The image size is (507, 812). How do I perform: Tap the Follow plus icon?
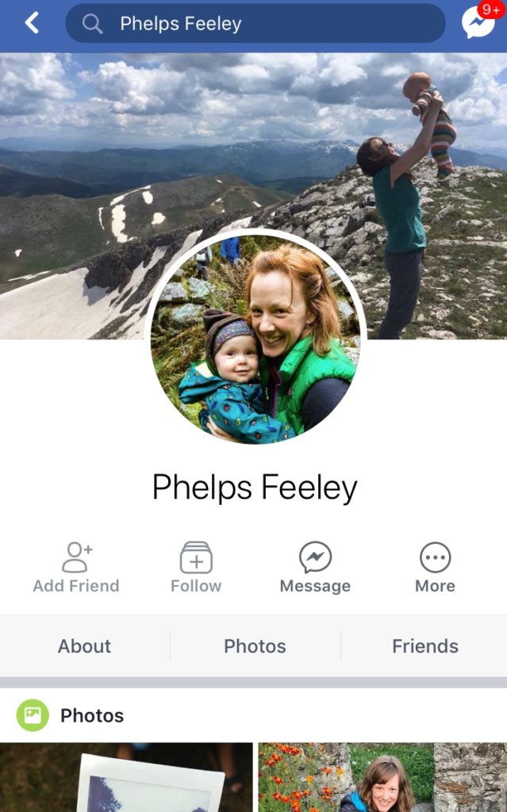pos(196,557)
